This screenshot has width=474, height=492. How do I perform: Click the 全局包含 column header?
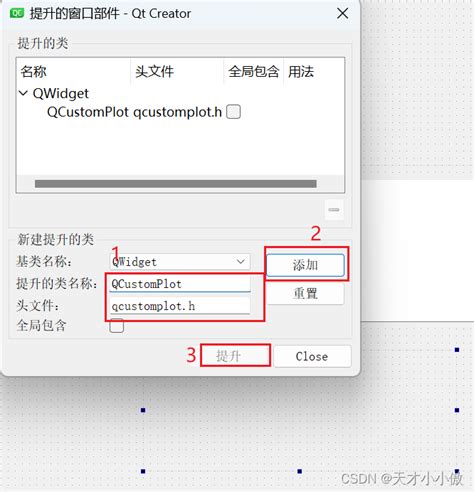coord(254,71)
